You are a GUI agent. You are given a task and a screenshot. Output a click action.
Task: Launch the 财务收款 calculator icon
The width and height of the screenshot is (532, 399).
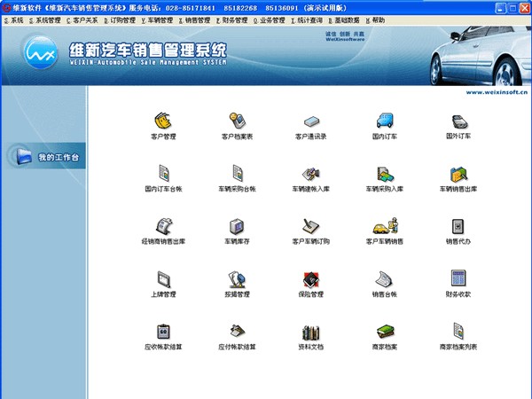tap(458, 278)
